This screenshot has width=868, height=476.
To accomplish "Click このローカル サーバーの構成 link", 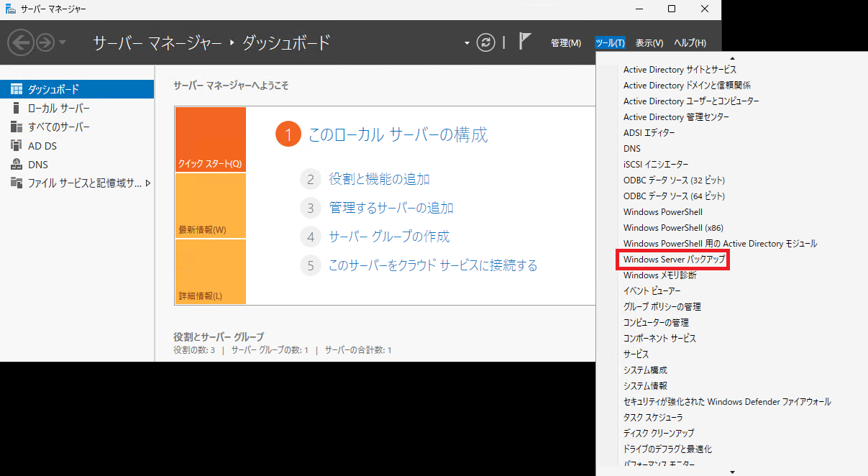I will 398,134.
